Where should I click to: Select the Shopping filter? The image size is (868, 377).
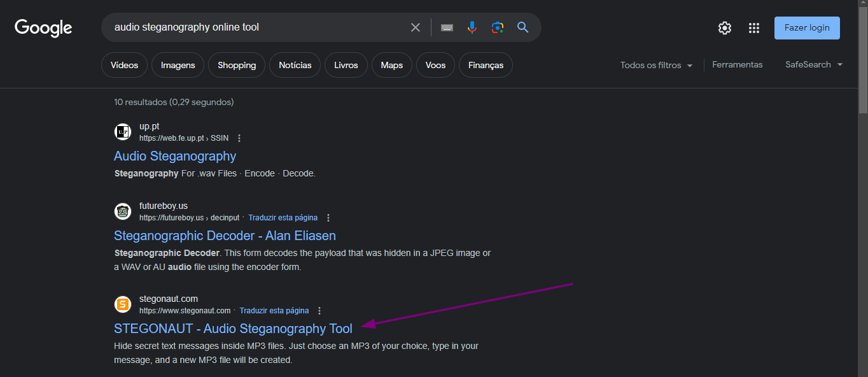pos(237,65)
